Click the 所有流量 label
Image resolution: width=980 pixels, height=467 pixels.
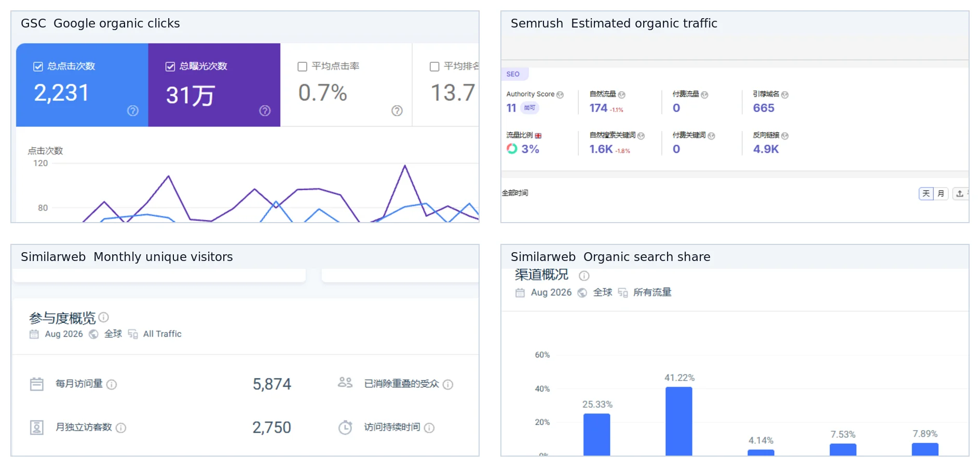point(652,293)
